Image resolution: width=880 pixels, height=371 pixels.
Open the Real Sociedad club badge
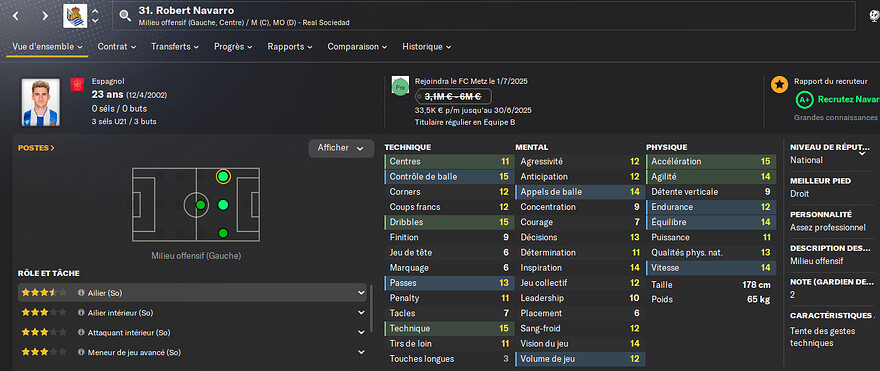(x=75, y=16)
